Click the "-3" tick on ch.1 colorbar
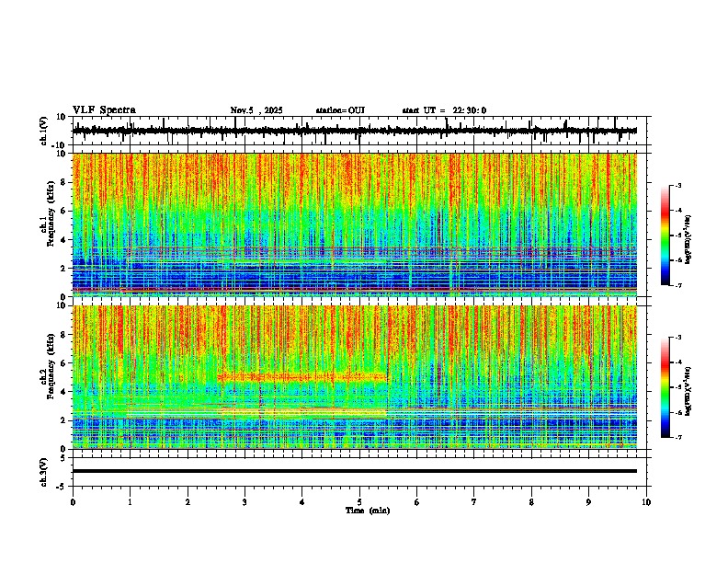Viewport: 728px width, 563px height. 677,185
